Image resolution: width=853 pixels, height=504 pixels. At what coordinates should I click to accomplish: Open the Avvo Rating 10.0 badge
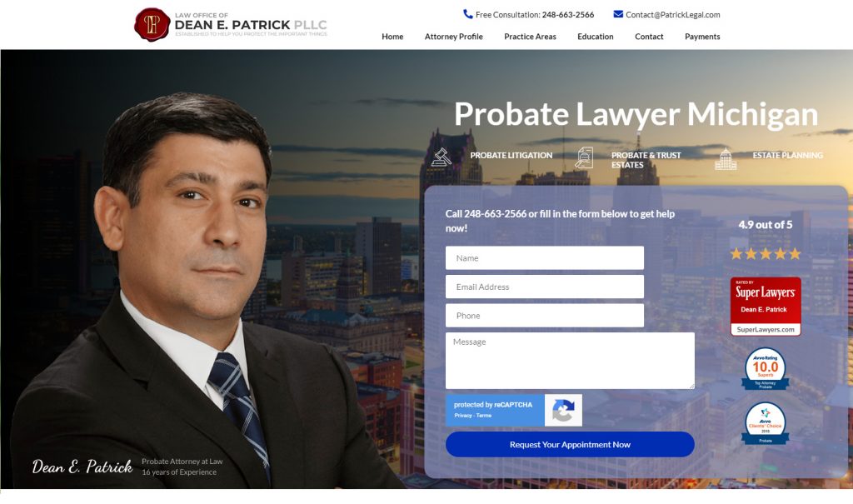pyautogui.click(x=766, y=368)
